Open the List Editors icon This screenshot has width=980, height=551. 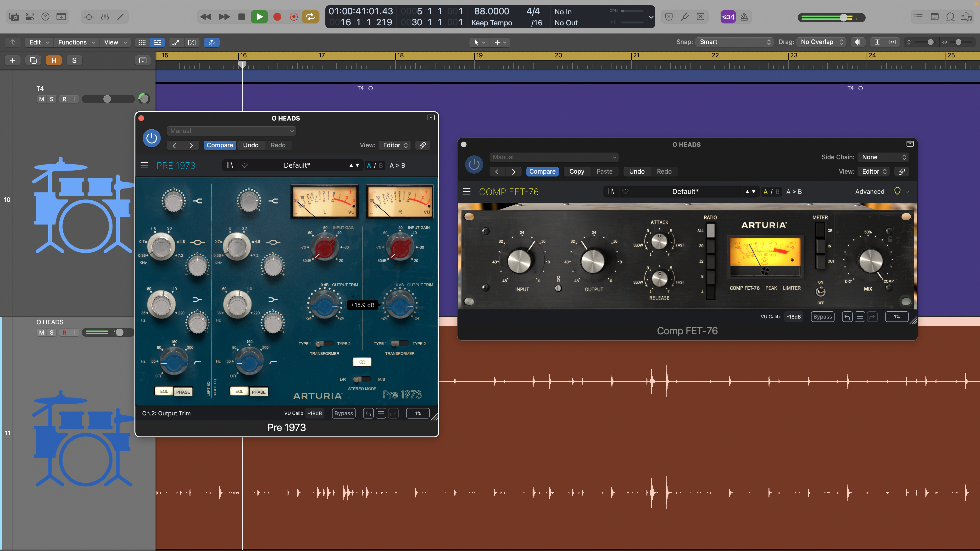(x=918, y=17)
